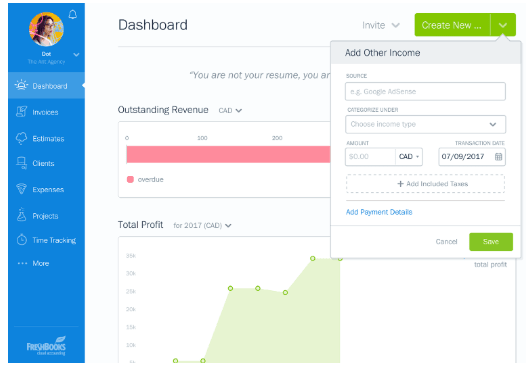Viewport: 526px width, 383px height.
Task: Click the FreshBooks logo
Action: 46,345
